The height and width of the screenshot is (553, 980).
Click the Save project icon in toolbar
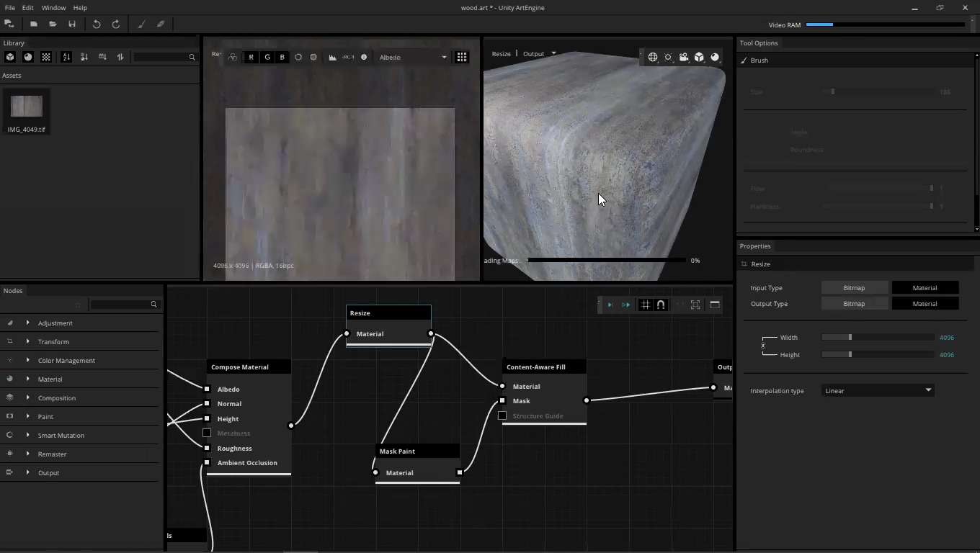71,24
